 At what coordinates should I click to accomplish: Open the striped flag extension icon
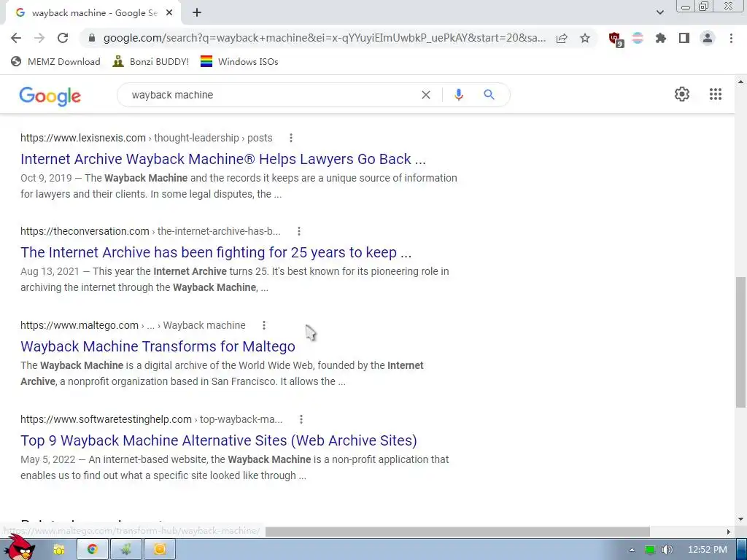[638, 38]
